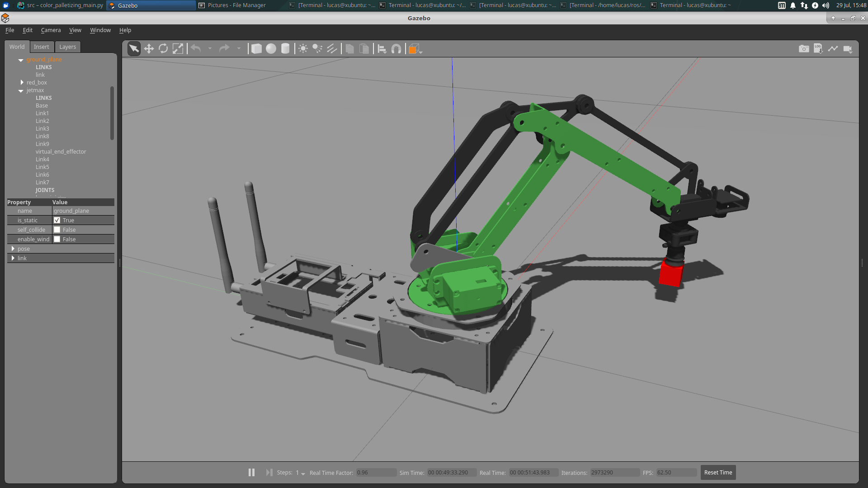This screenshot has height=488, width=868.
Task: Open the system volume icon
Action: click(x=826, y=5)
